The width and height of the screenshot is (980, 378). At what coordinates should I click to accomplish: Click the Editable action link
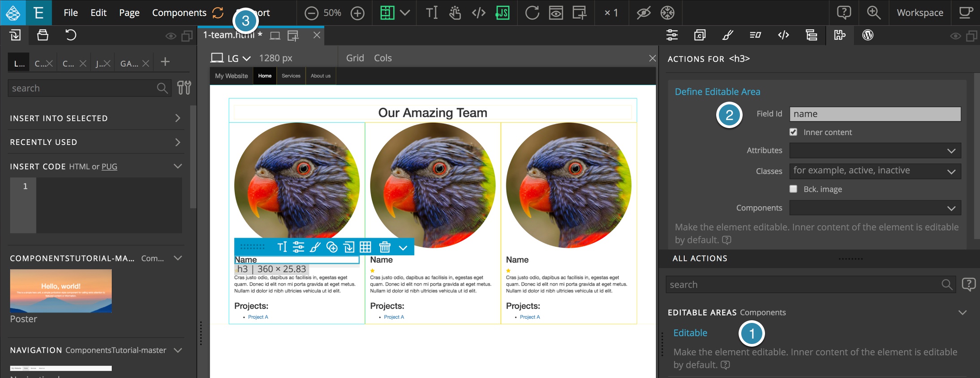[690, 333]
